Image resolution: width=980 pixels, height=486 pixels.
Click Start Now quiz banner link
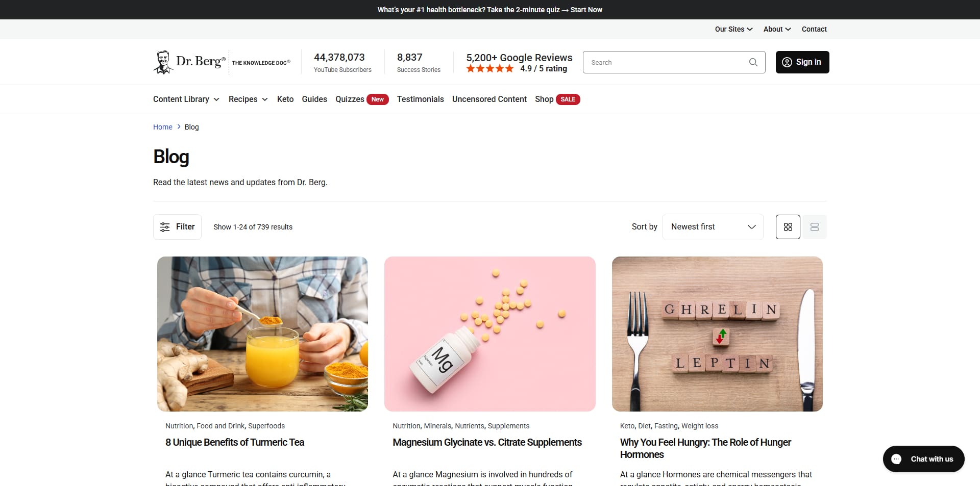point(586,10)
